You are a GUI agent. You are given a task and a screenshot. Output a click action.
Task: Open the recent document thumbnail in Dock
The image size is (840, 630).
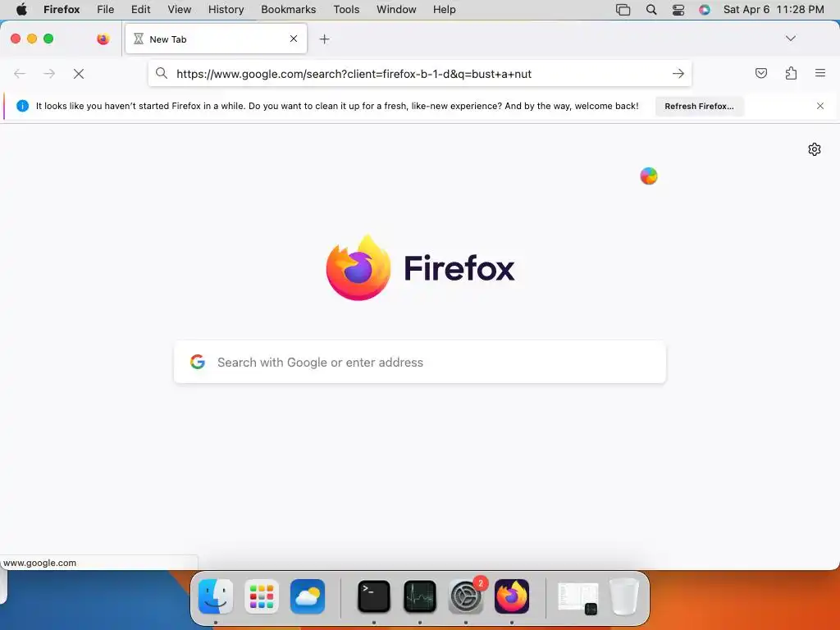point(578,597)
